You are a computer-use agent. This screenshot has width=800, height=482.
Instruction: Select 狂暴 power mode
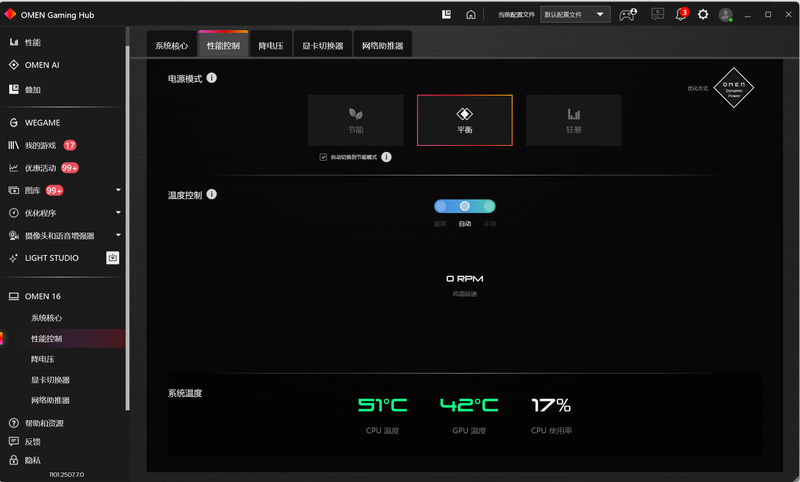click(x=573, y=120)
